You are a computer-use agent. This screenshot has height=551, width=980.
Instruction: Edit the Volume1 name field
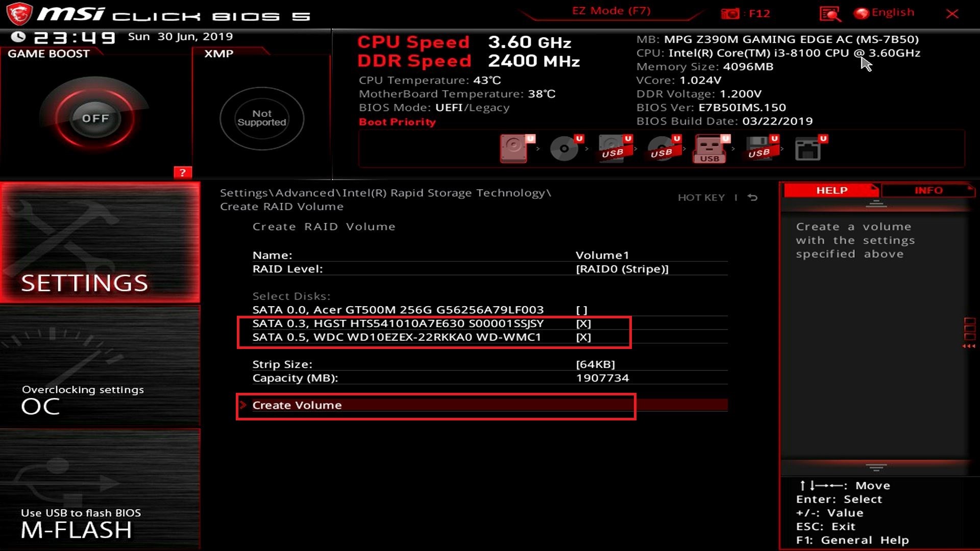pyautogui.click(x=602, y=255)
